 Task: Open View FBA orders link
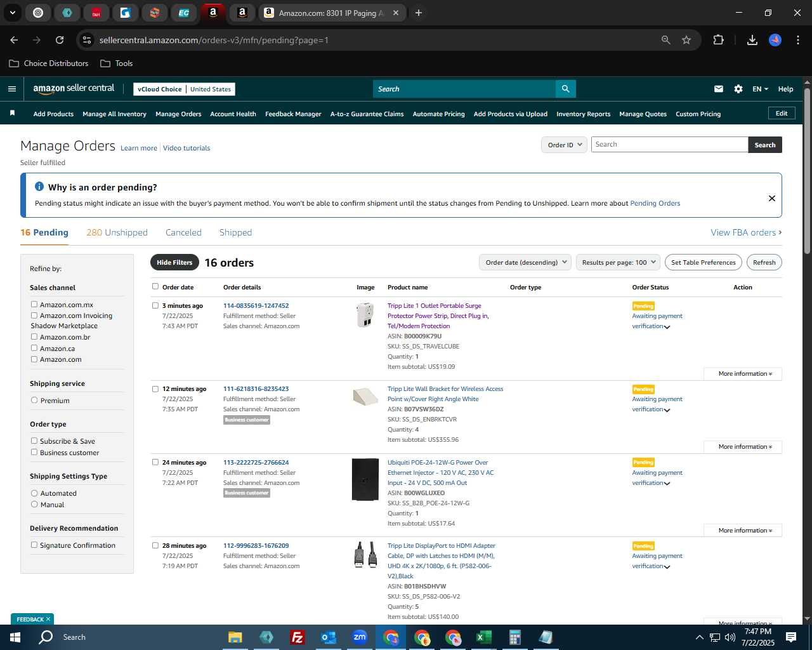746,232
